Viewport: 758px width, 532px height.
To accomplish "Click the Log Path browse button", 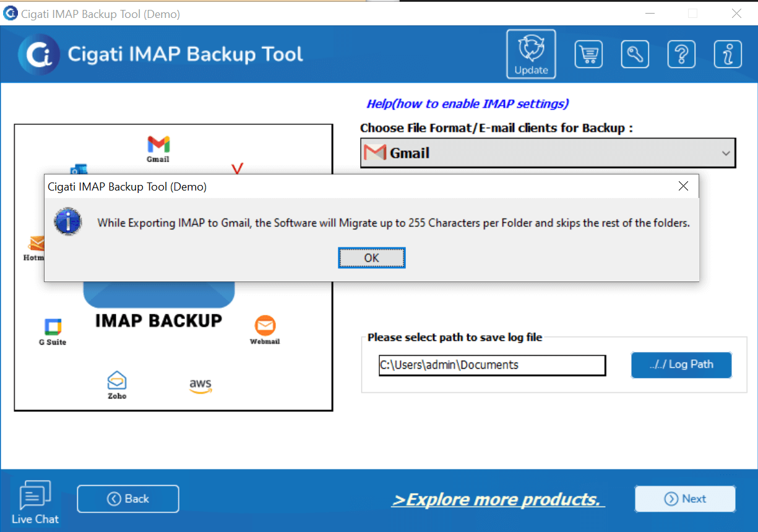I will 681,364.
